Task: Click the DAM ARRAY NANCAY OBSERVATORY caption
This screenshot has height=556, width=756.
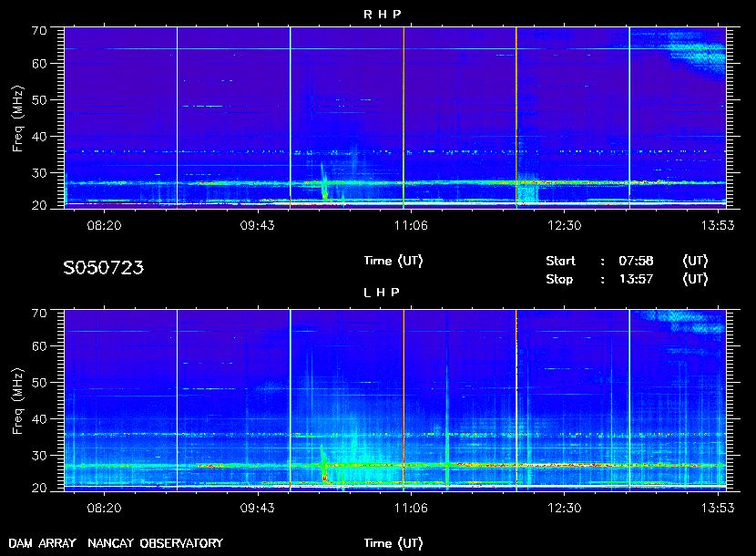Action: click(116, 543)
